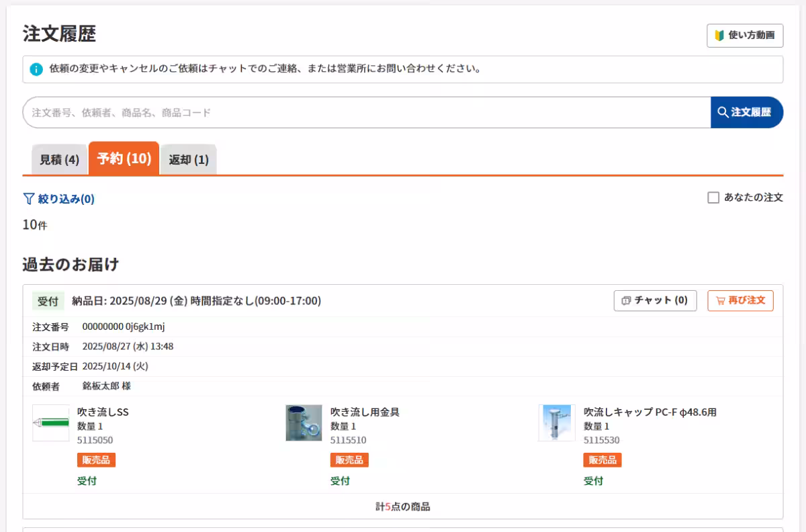
Task: Switch to the 見積 (4) tab
Action: pos(59,160)
